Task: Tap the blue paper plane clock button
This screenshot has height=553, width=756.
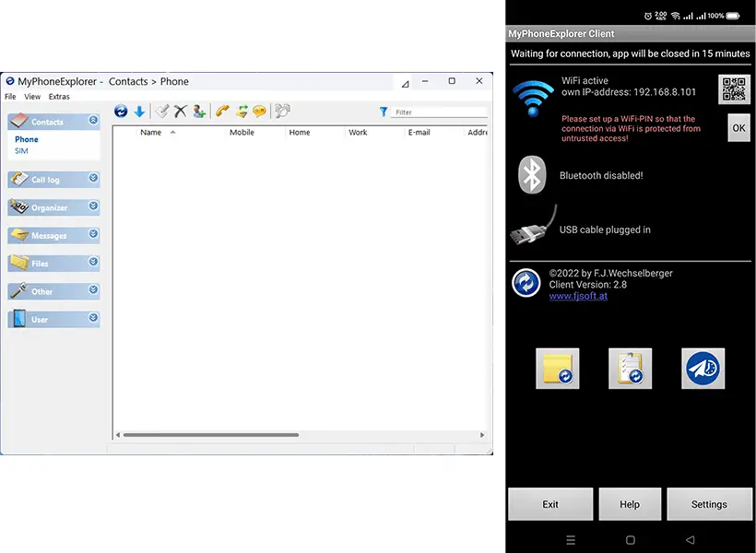Action: (x=703, y=369)
